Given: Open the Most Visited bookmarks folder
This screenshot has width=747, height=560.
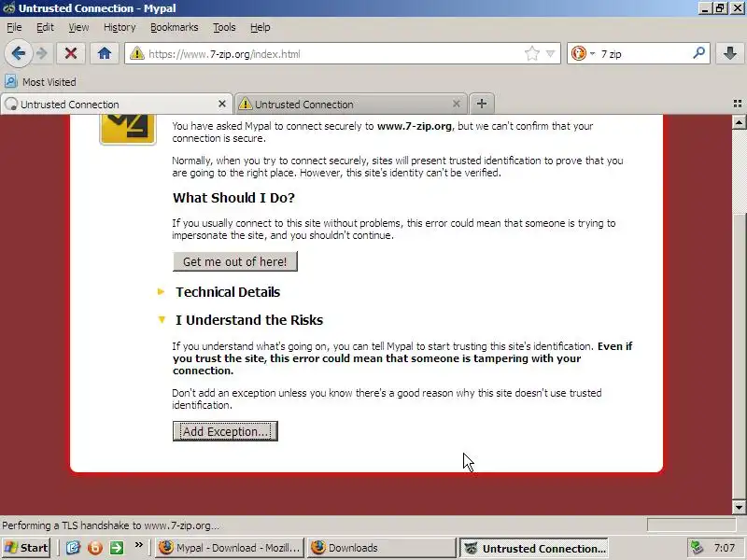Looking at the screenshot, I should 40,82.
